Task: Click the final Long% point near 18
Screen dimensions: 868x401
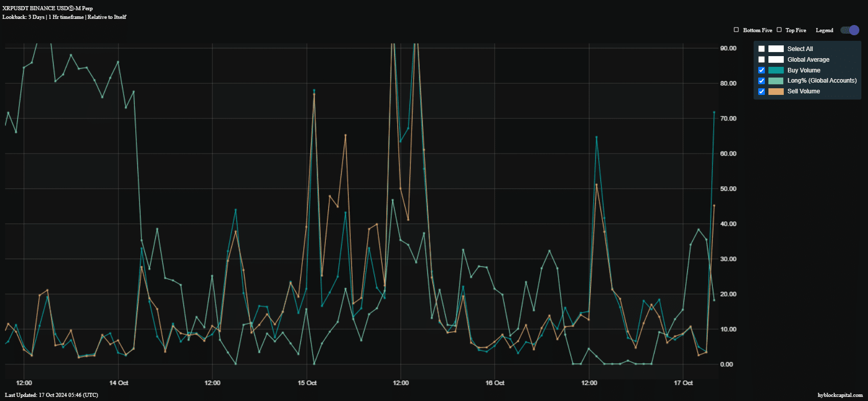Action: [x=714, y=300]
